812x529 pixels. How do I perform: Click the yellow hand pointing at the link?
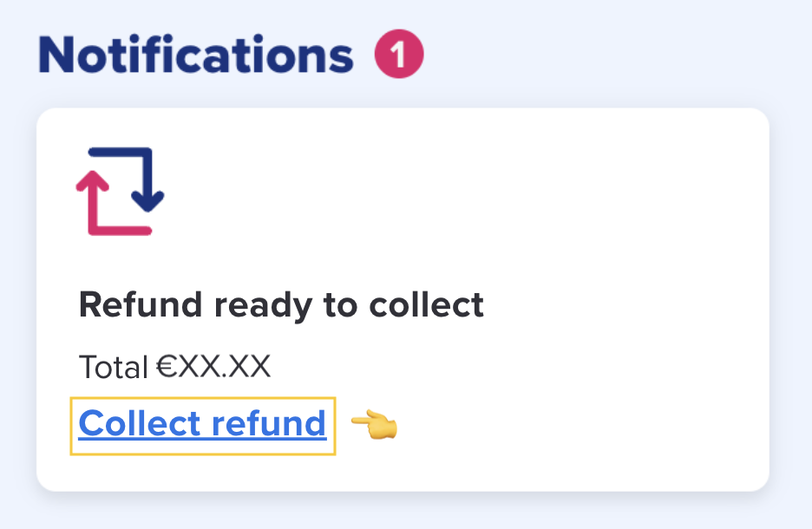click(x=374, y=425)
